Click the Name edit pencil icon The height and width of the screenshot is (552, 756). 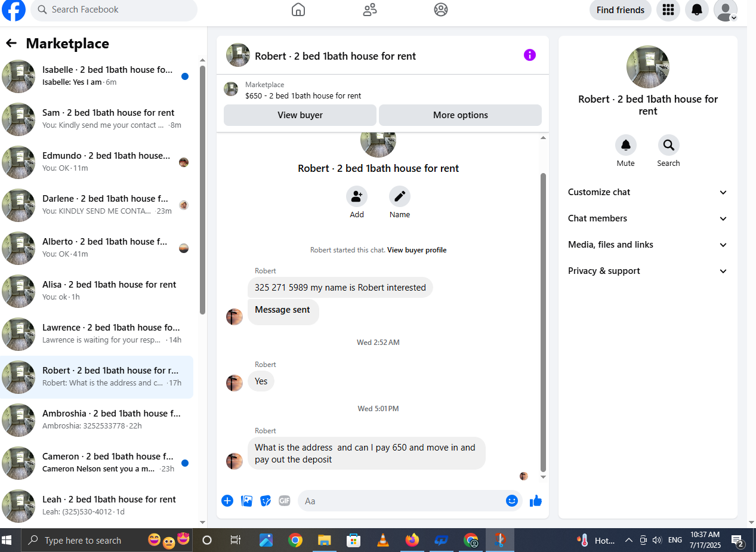coord(400,196)
